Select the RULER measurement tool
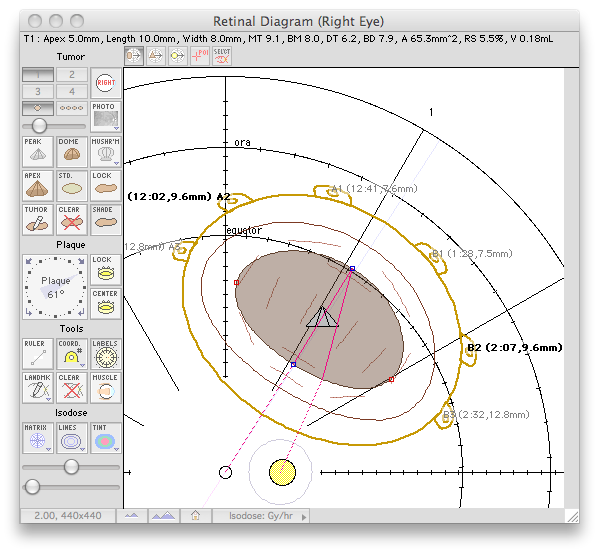This screenshot has height=553, width=599. tap(38, 354)
